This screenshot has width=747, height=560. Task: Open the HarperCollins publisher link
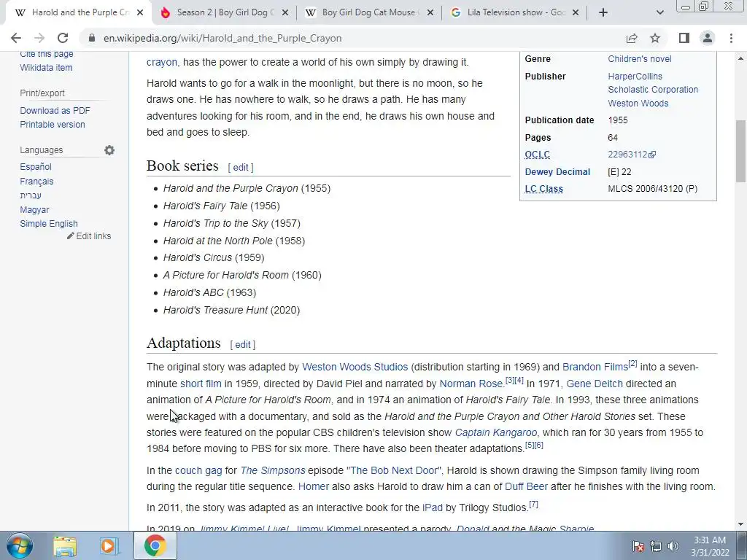click(635, 76)
